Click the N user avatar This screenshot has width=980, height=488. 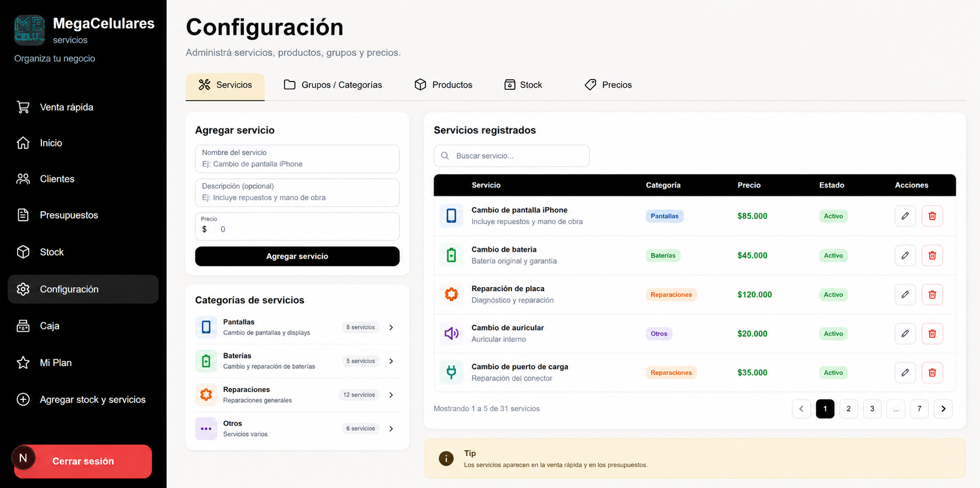pyautogui.click(x=23, y=458)
